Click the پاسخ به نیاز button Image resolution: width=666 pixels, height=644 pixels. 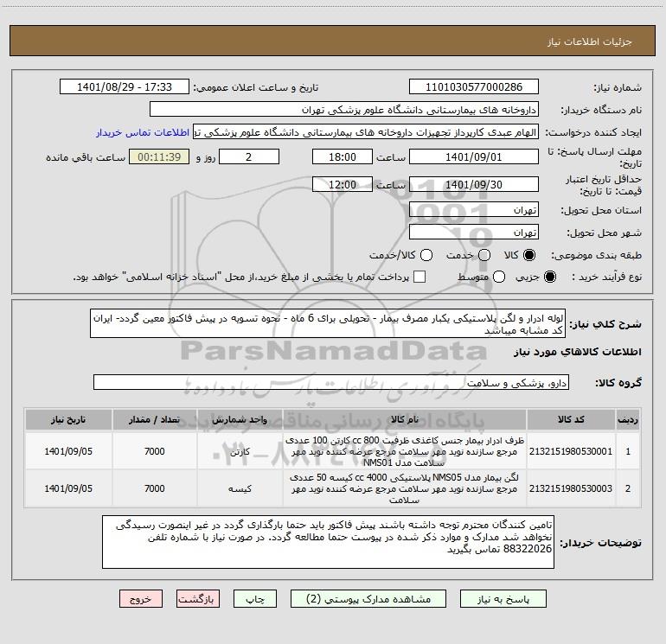[x=503, y=598]
